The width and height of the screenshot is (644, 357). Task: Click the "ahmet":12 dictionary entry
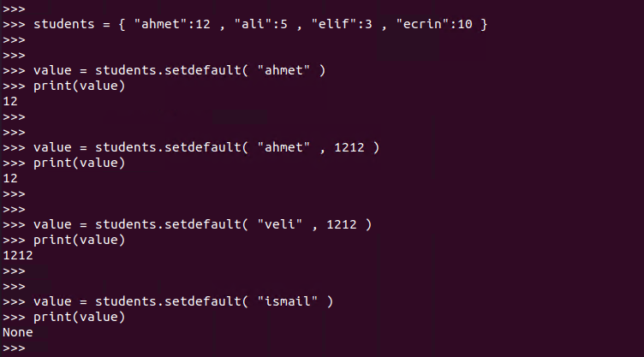[172, 24]
